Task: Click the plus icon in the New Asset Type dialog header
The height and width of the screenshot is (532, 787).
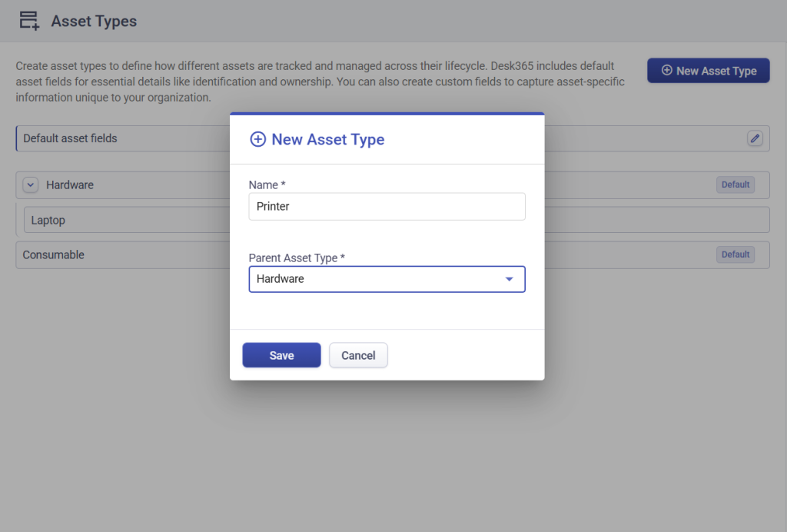Action: 258,139
